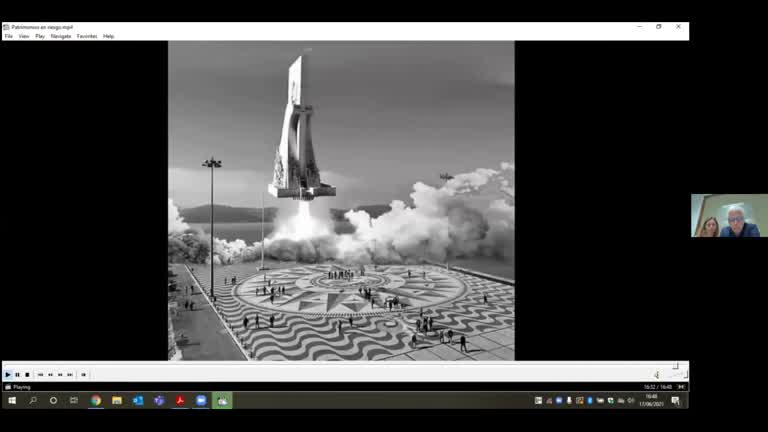Open Adobe Acrobat from the taskbar
This screenshot has width=768, height=432.
coord(180,401)
